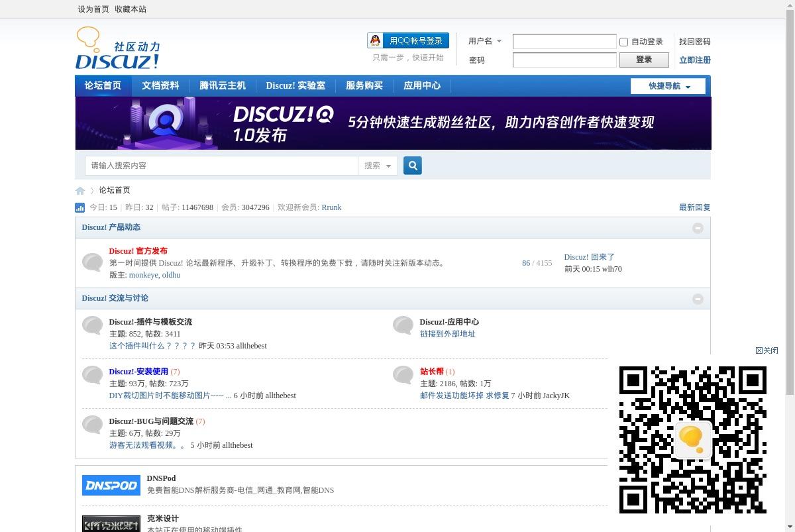Click the DNSPod logo image
This screenshot has width=795, height=532.
[x=111, y=485]
